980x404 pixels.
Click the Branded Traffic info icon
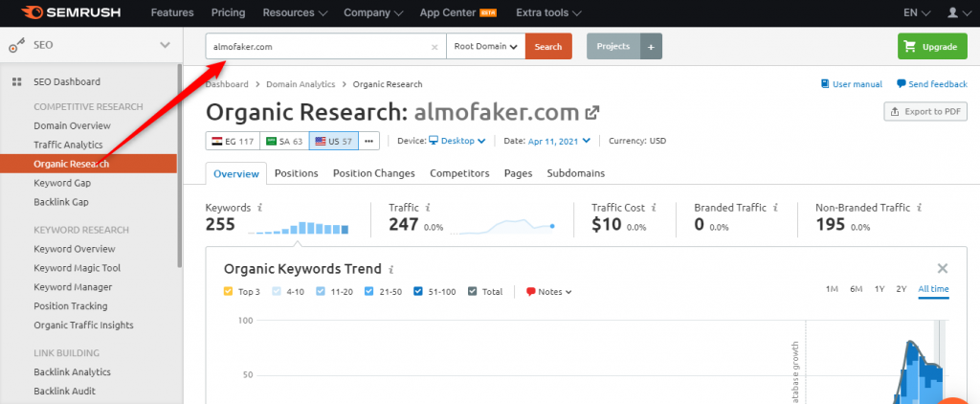(775, 208)
